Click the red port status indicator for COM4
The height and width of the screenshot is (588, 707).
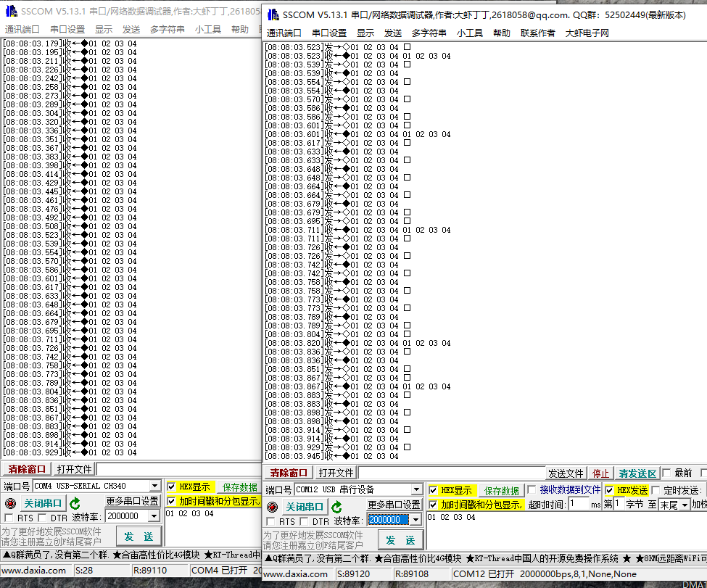[x=10, y=503]
